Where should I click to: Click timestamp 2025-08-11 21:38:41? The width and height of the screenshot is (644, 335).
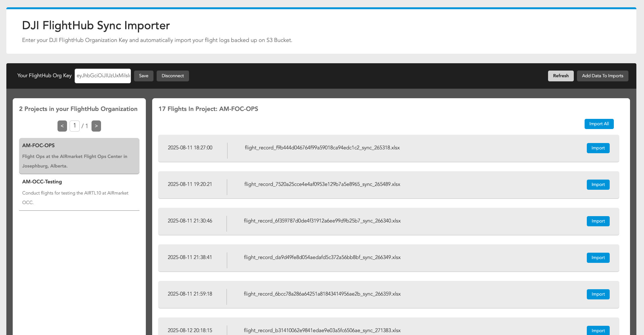coord(190,257)
